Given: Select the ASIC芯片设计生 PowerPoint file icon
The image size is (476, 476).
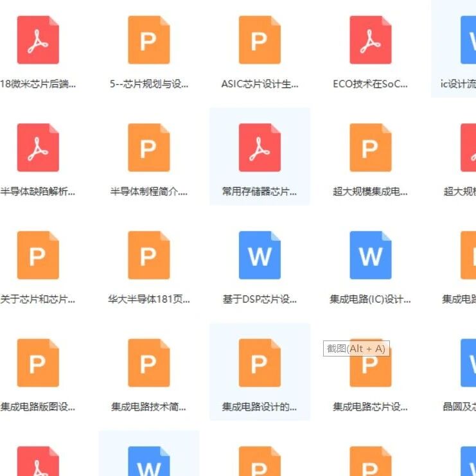Looking at the screenshot, I should [x=260, y=40].
